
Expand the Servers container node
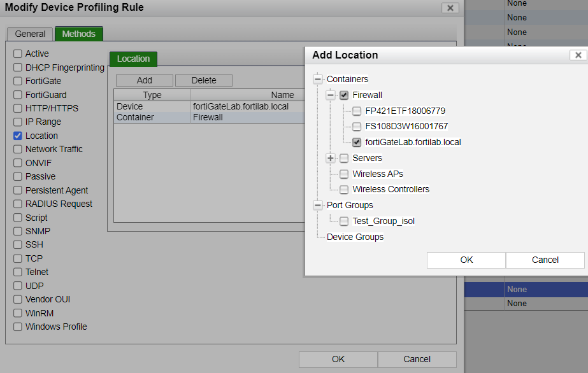tap(331, 158)
